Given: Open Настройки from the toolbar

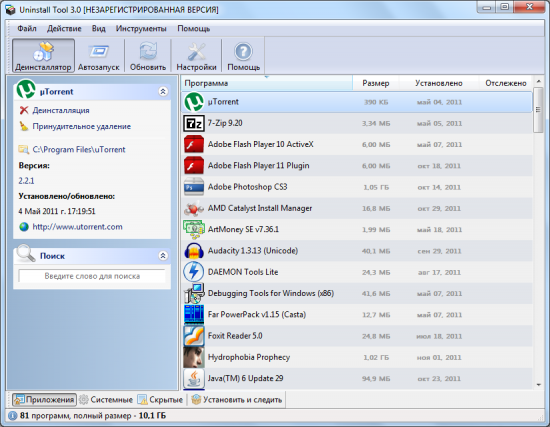Looking at the screenshot, I should point(196,55).
